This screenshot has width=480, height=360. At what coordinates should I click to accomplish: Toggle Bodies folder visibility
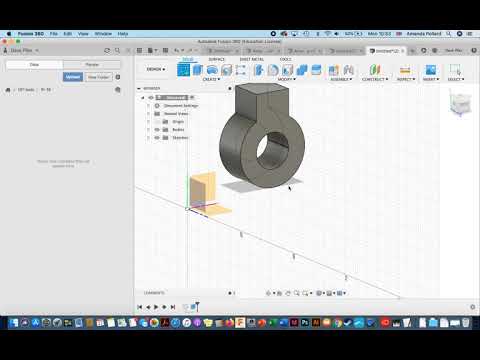coord(157,130)
